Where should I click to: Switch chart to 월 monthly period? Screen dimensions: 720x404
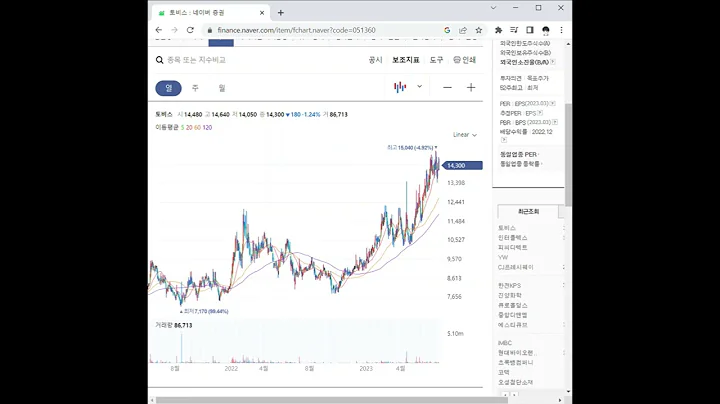click(222, 88)
